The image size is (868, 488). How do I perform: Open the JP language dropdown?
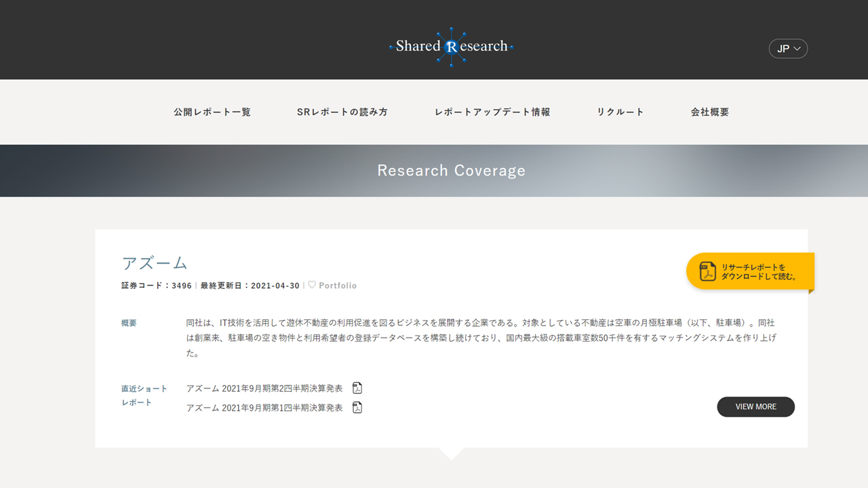(788, 49)
